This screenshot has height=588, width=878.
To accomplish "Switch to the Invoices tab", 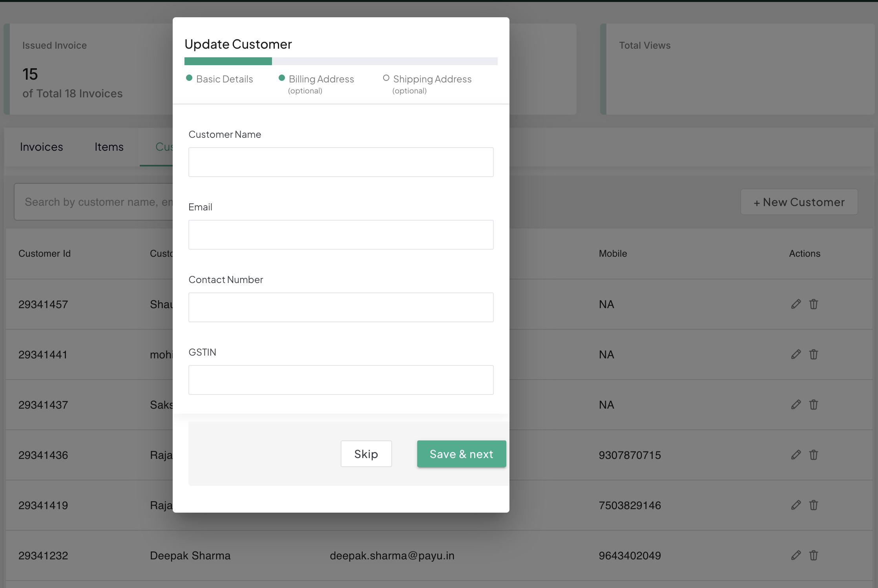I will pyautogui.click(x=41, y=147).
